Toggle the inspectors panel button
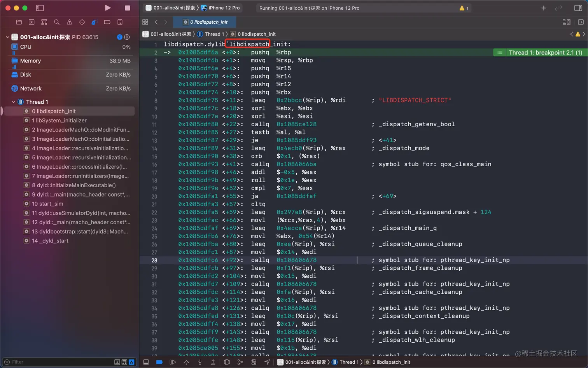This screenshot has height=368, width=588. point(578,8)
